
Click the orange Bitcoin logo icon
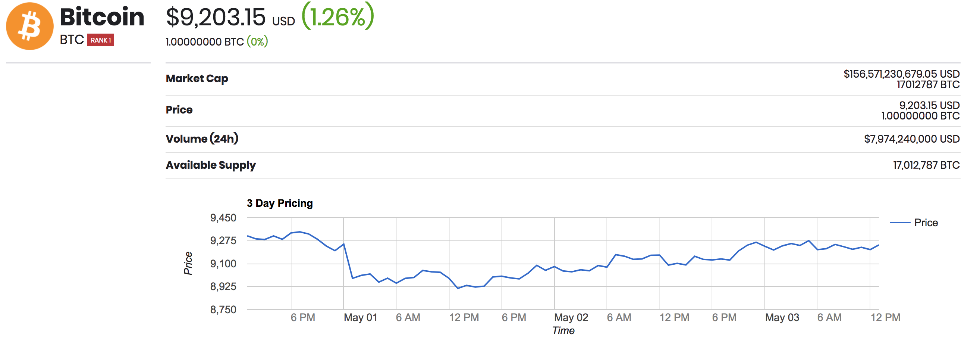30,26
